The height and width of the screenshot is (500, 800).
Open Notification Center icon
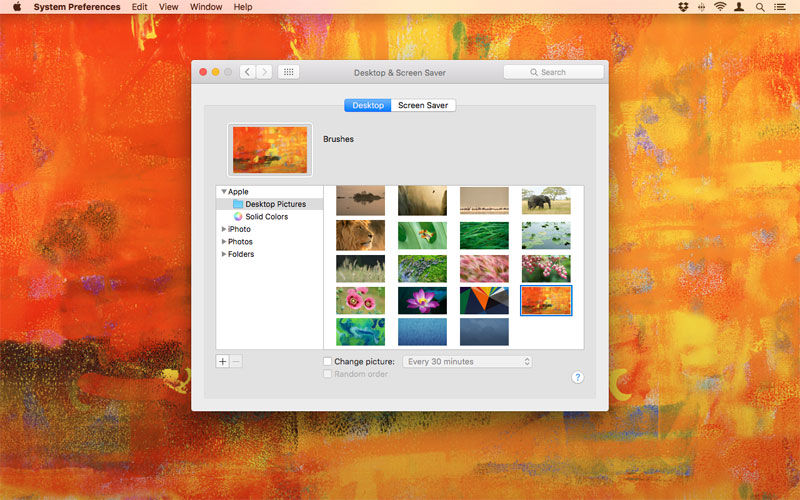pyautogui.click(x=780, y=7)
